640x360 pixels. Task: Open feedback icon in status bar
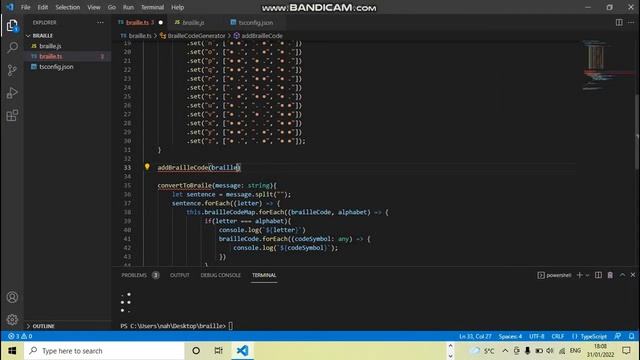point(618,336)
